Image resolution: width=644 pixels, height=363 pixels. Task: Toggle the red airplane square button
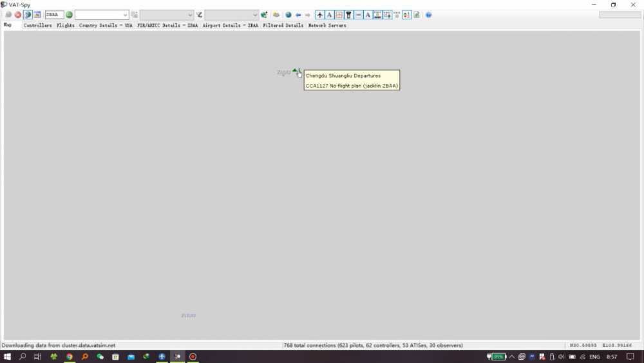339,15
